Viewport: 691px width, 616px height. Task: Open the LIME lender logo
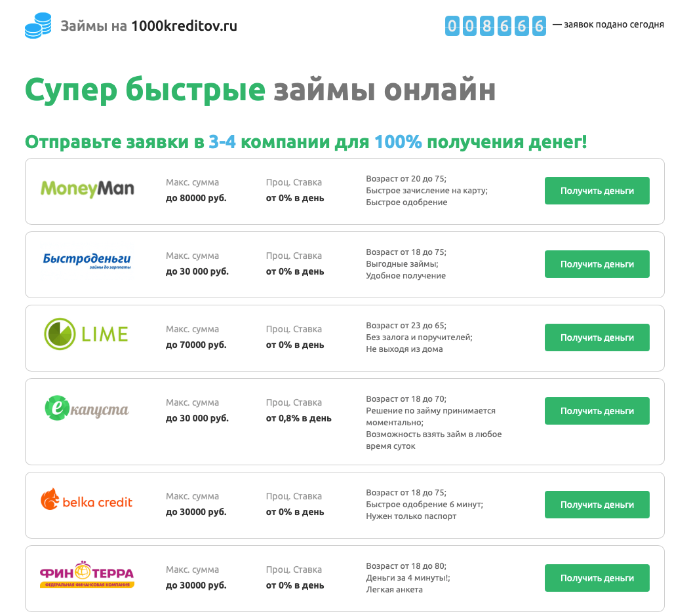pos(87,334)
